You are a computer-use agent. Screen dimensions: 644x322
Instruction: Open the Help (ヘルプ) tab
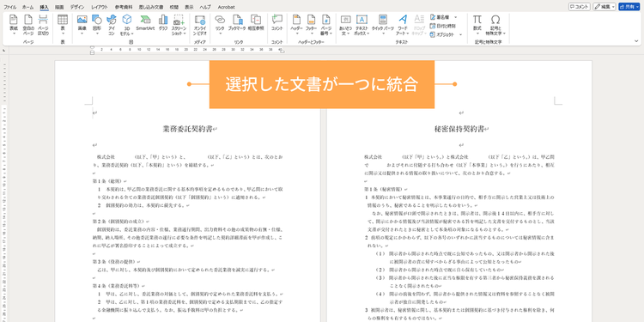[205, 7]
